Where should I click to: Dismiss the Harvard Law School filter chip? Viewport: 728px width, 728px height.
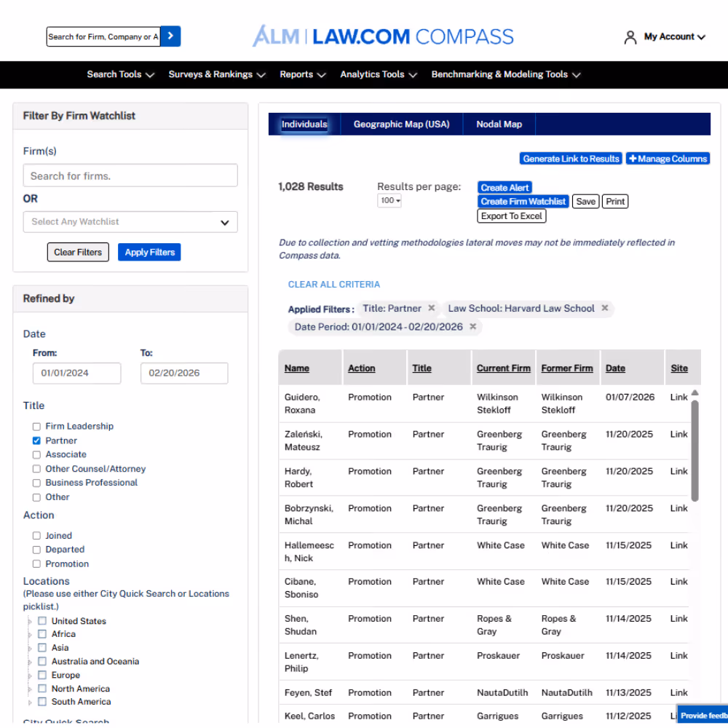pos(604,308)
